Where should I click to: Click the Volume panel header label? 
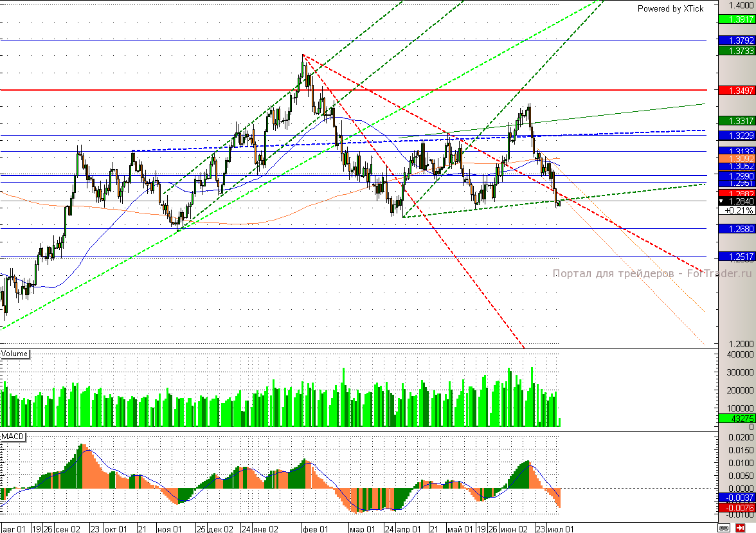[14, 354]
